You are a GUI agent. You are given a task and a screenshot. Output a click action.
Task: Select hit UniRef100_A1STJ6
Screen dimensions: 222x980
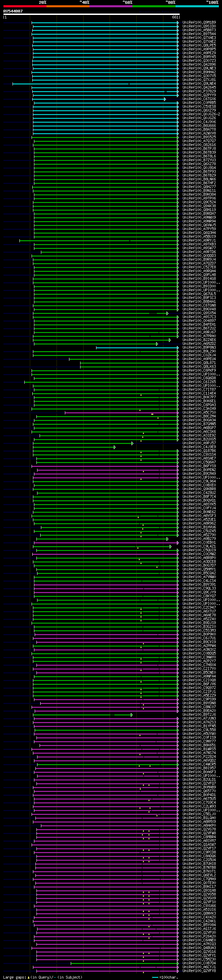tap(199, 929)
